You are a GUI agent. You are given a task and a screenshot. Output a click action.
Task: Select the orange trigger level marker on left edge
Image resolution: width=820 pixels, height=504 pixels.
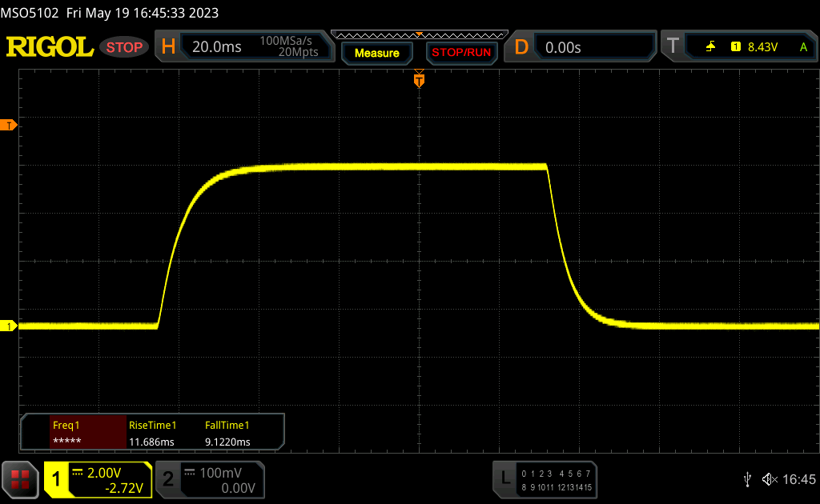(9, 126)
